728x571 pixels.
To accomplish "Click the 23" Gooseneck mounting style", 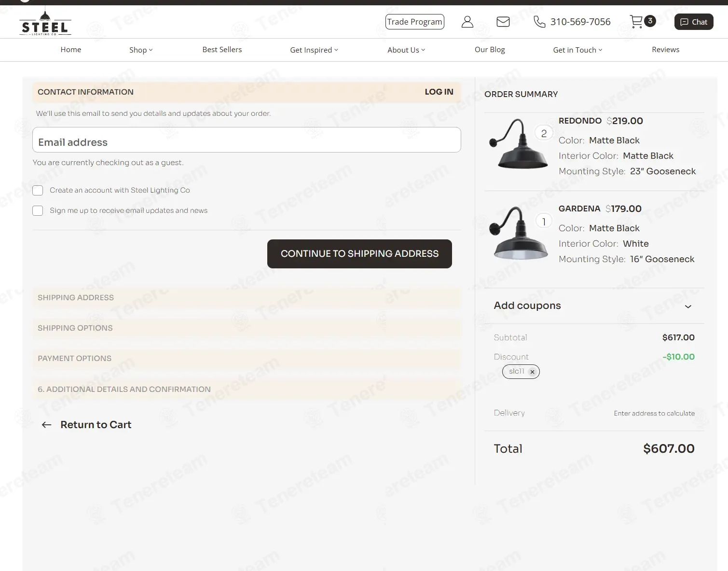I will point(663,171).
